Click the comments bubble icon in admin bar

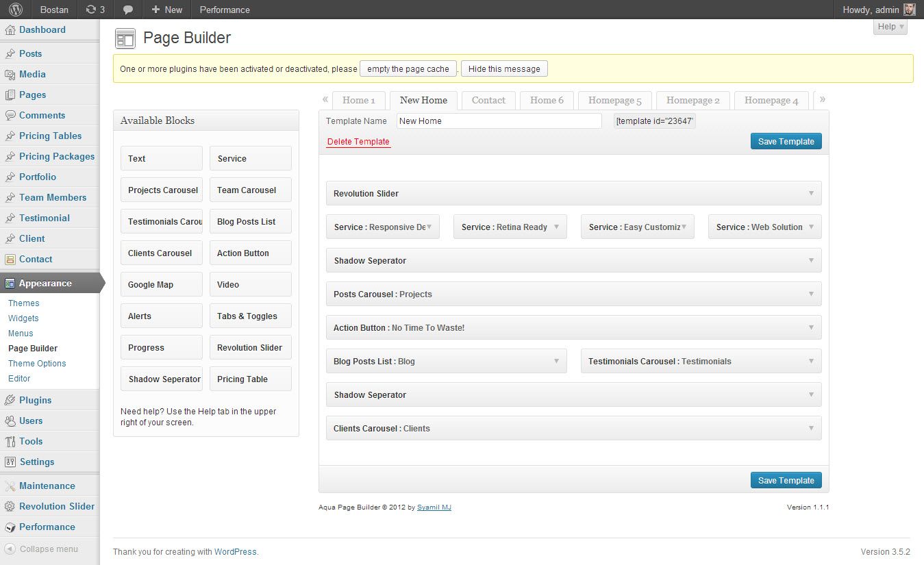tap(127, 10)
